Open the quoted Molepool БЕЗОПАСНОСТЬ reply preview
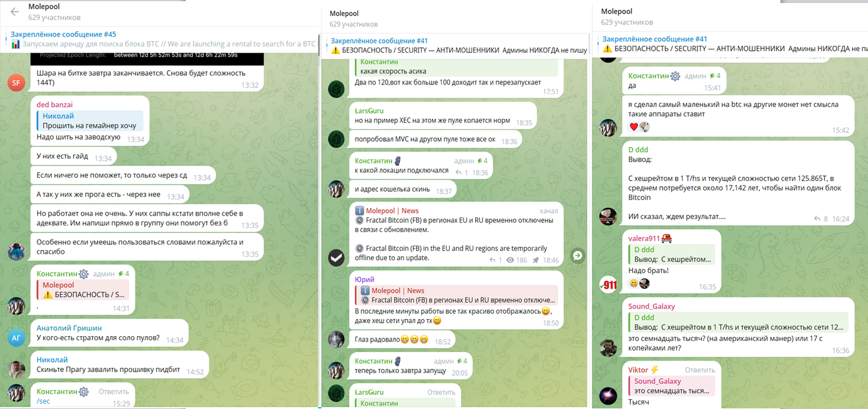The width and height of the screenshot is (868, 409). pyautogui.click(x=83, y=290)
